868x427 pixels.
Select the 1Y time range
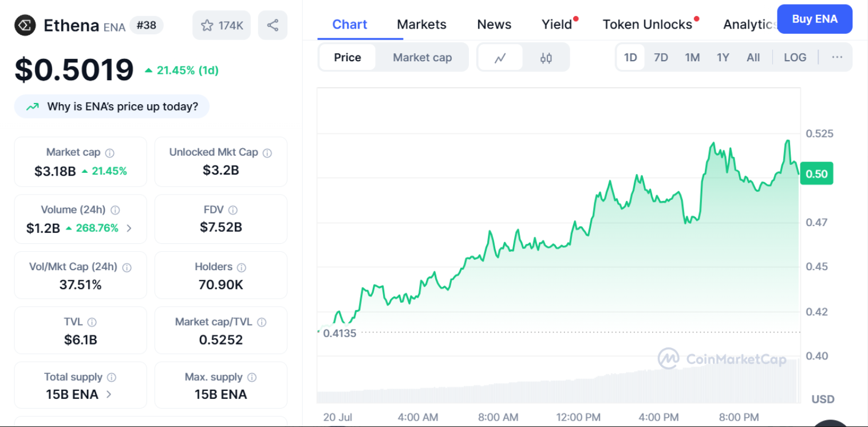[723, 57]
